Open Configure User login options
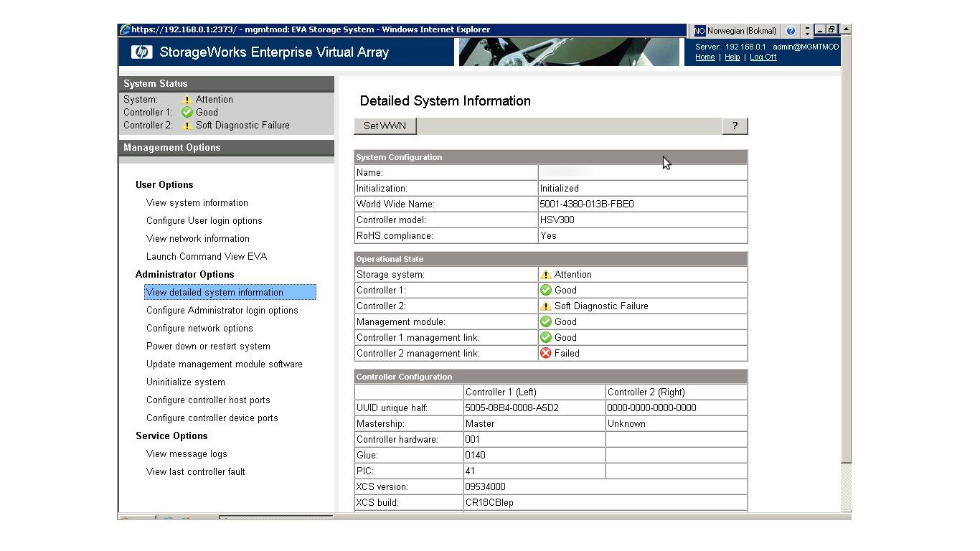 (x=204, y=220)
